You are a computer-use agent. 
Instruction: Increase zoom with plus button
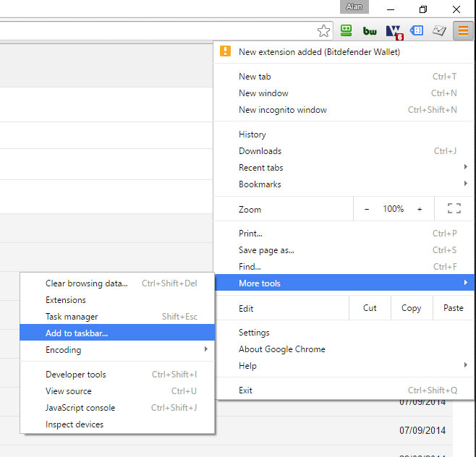pyautogui.click(x=420, y=209)
